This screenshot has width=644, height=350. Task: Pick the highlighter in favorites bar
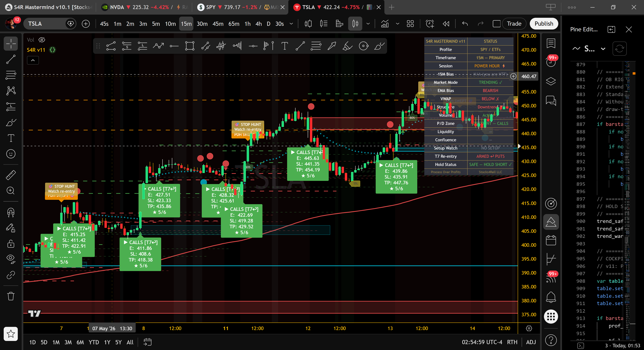[347, 46]
